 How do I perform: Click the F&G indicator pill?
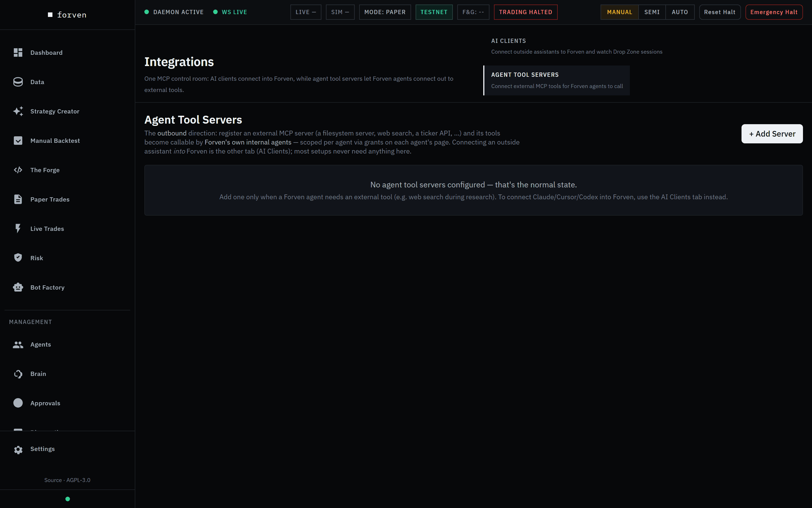point(473,12)
